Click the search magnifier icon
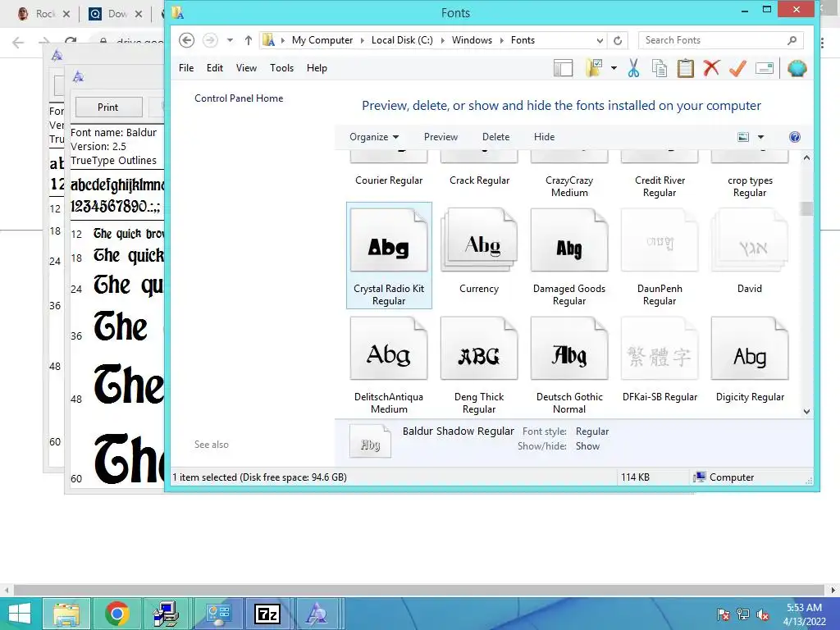840x630 pixels. [792, 40]
